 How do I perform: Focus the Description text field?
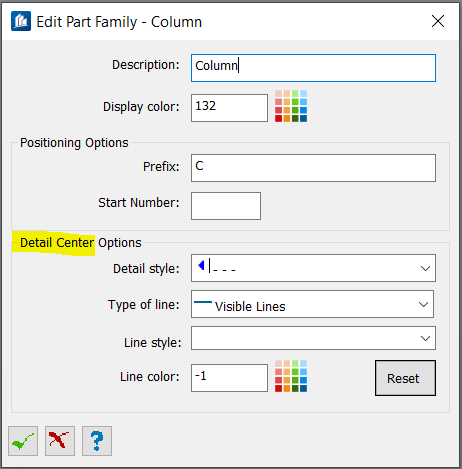(313, 68)
